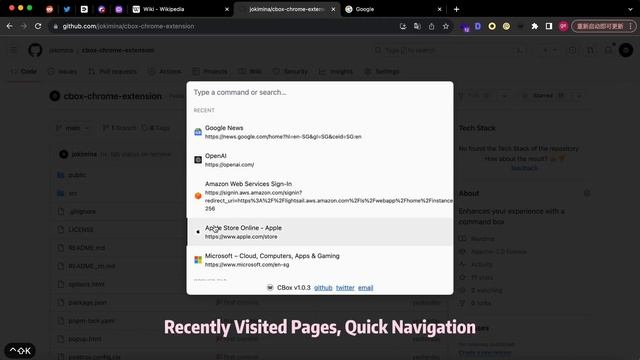Viewport: 640px width, 360px height.
Task: Click the Google News favicon
Action: click(x=198, y=132)
